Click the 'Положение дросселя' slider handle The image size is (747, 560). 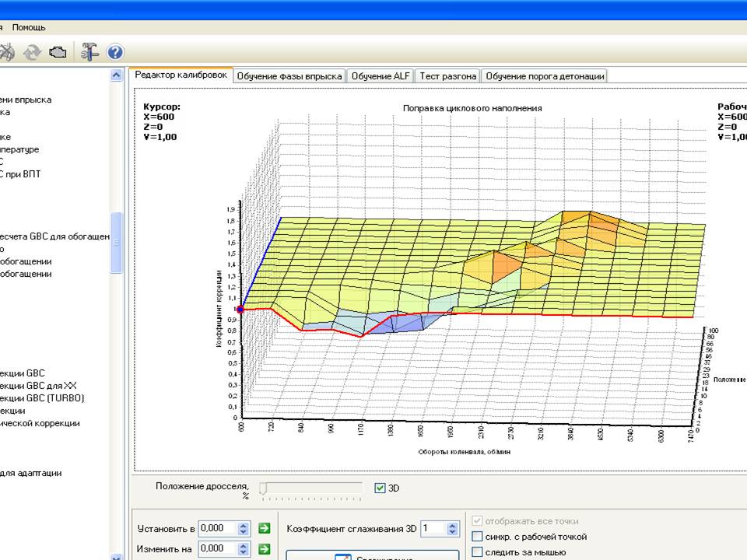[264, 488]
